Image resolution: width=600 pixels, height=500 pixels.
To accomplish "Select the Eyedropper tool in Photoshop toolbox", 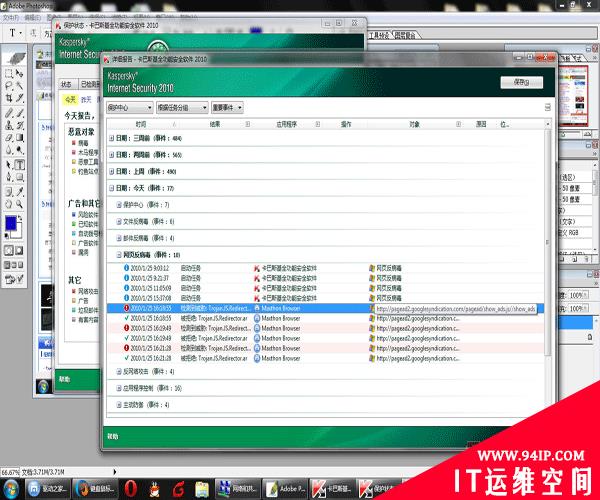I will [20, 192].
